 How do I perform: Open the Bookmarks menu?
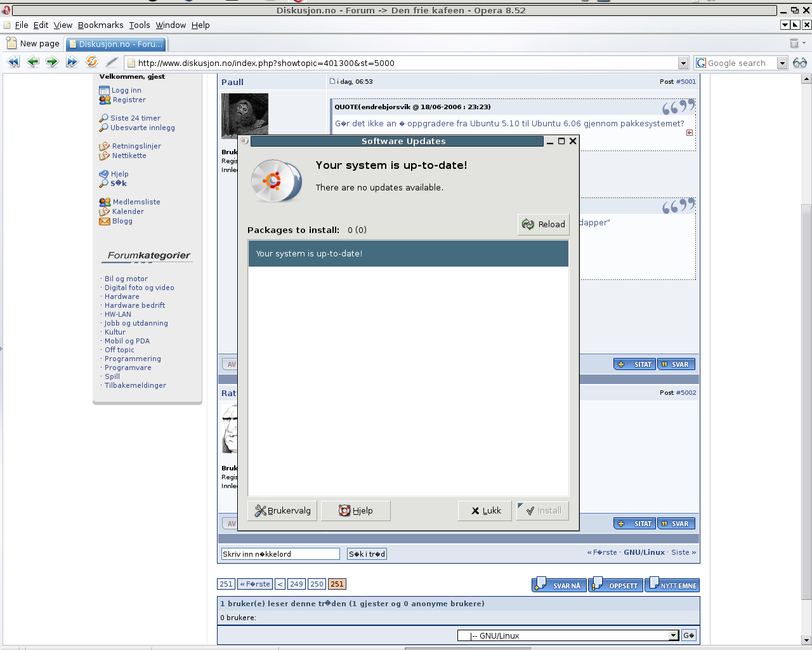click(x=101, y=25)
